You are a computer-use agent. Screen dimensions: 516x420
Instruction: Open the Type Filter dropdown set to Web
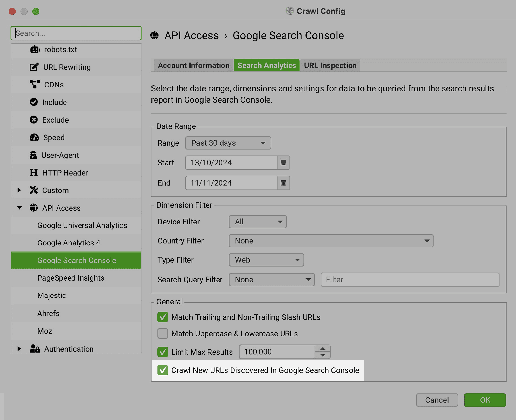point(266,260)
